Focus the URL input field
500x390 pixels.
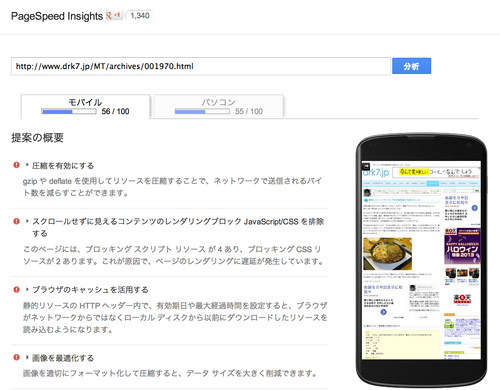pyautogui.click(x=201, y=66)
